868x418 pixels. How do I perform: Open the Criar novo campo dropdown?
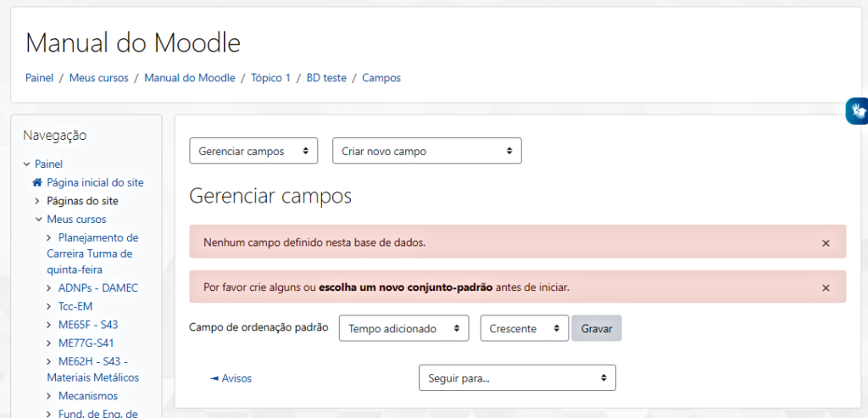coord(427,151)
